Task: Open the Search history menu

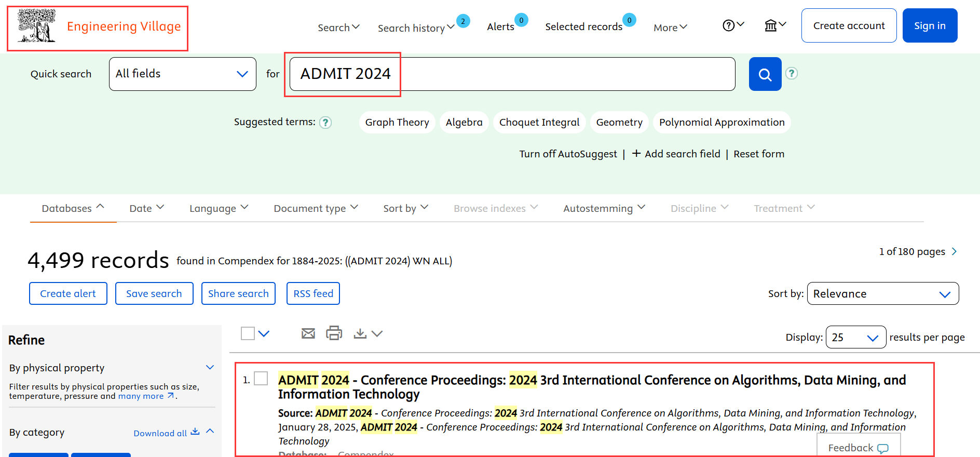Action: tap(415, 28)
